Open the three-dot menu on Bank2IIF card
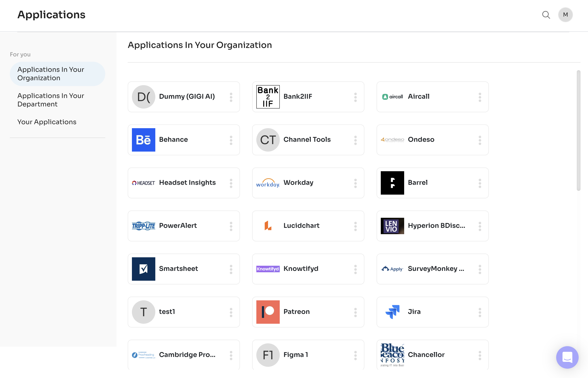This screenshot has height=378, width=588. [355, 97]
